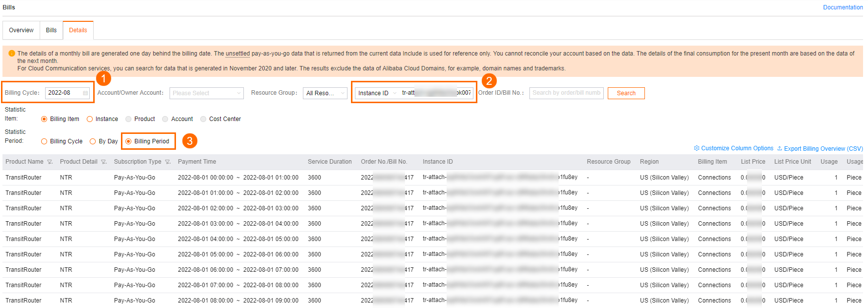Switch to the Overview tab

click(21, 30)
